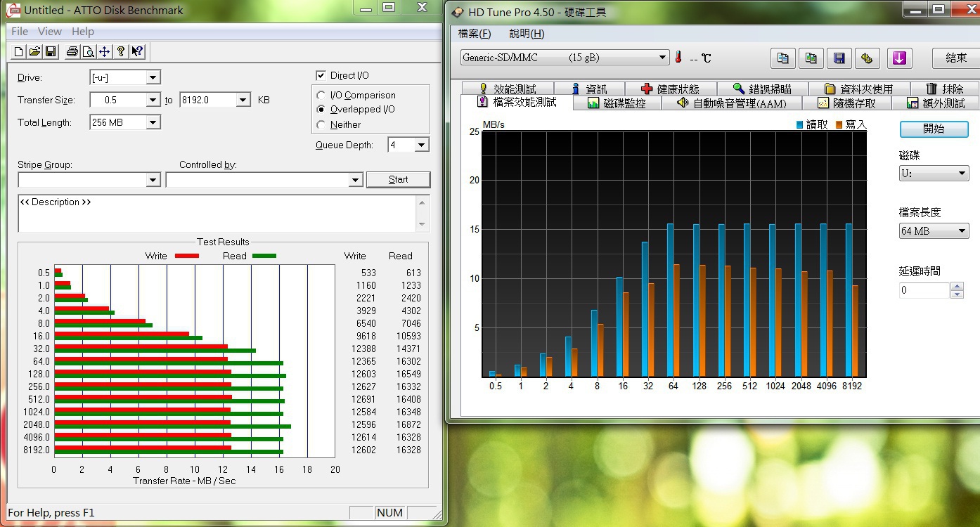Click the Description scrollbar down arrow
The height and width of the screenshot is (527, 980).
tap(423, 224)
